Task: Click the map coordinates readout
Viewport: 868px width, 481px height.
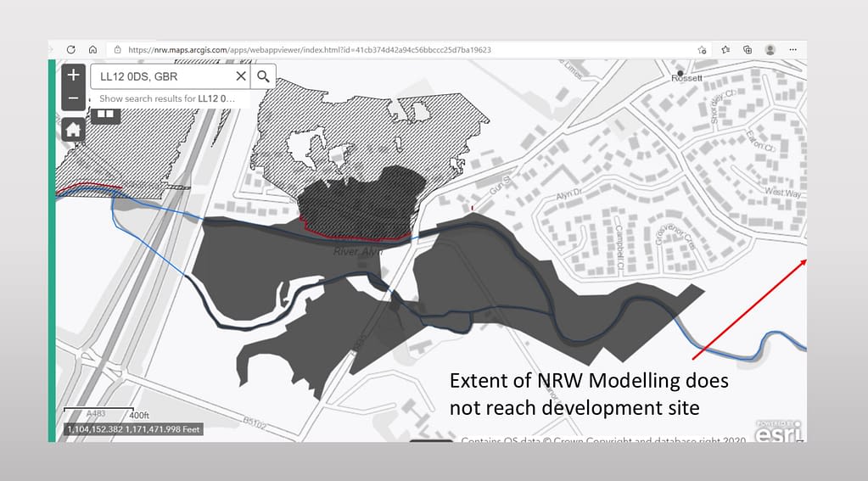Action: (132, 430)
